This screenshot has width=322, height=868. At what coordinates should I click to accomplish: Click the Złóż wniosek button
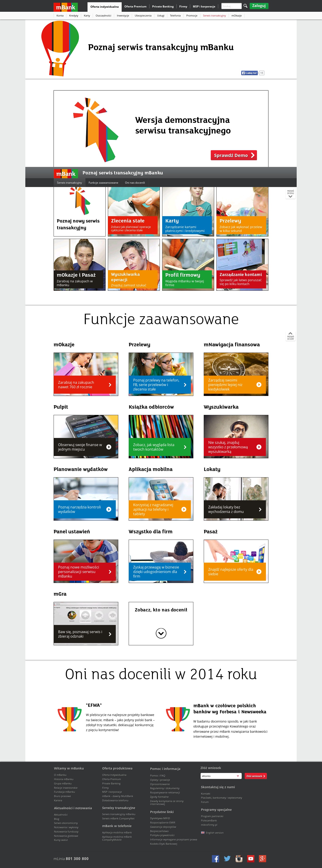click(x=256, y=776)
